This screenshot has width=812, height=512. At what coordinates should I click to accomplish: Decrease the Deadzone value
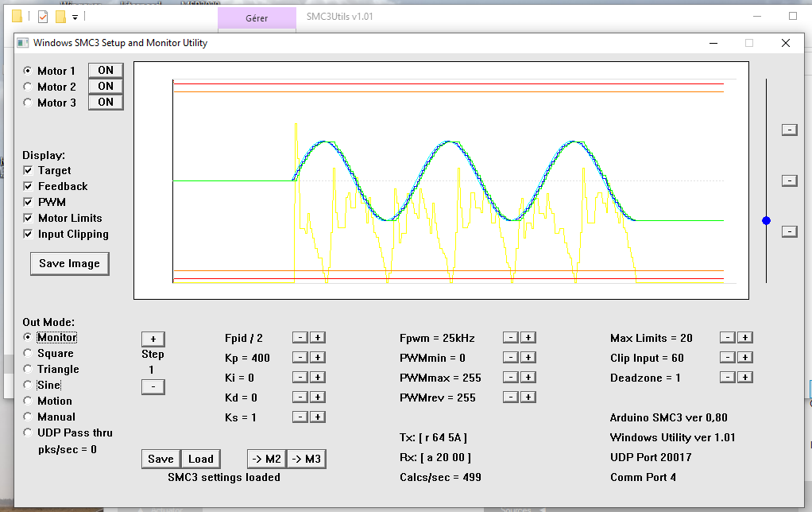pos(728,378)
